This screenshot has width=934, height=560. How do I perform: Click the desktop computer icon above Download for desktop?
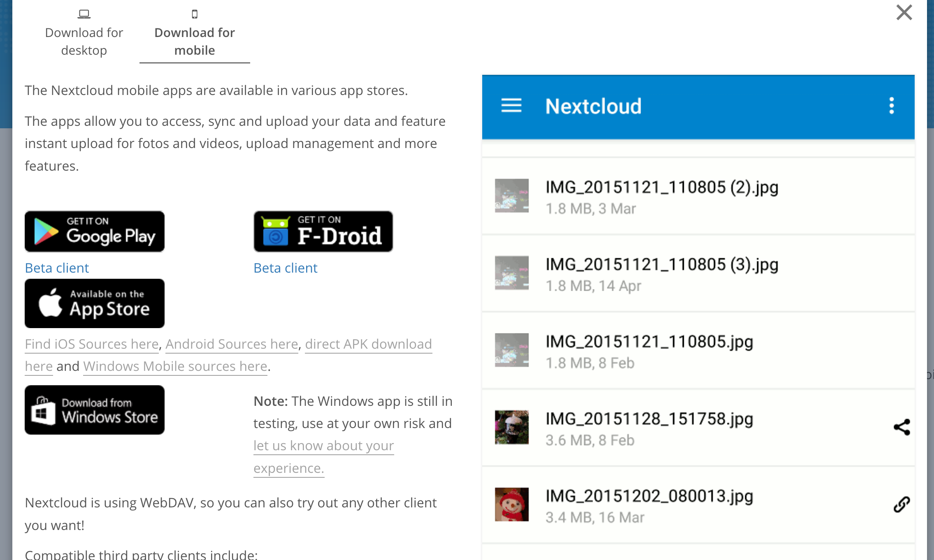click(x=84, y=13)
